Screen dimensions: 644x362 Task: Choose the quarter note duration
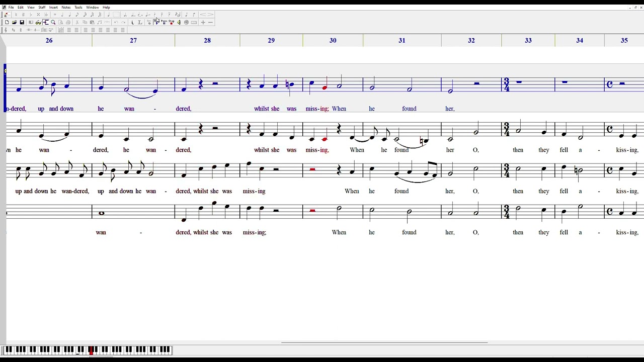[x=70, y=15]
